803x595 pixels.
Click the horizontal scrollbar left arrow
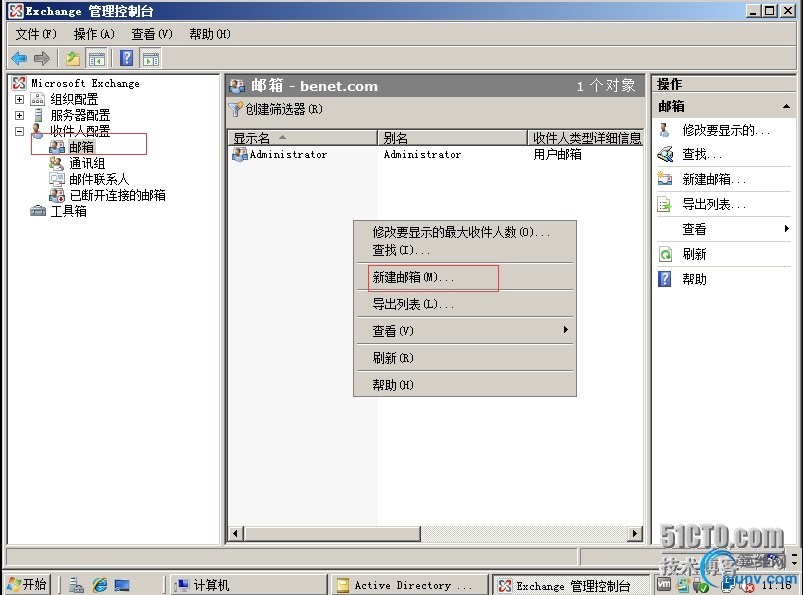[x=235, y=534]
